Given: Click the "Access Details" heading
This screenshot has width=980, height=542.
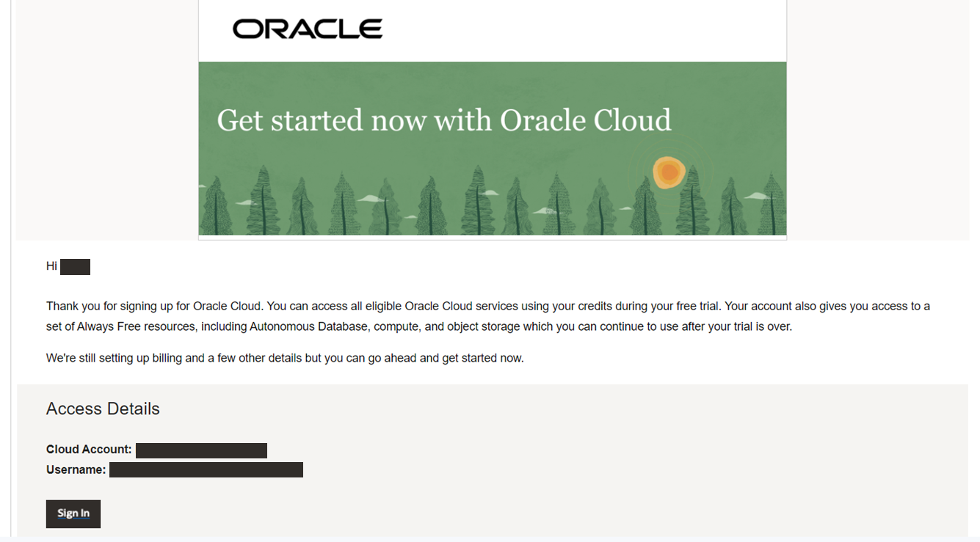Looking at the screenshot, I should point(103,409).
